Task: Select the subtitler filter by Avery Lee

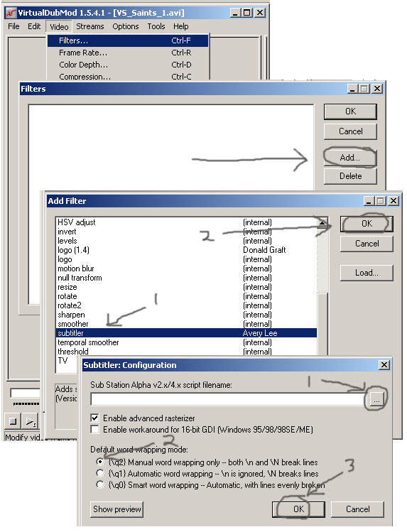Action: [x=186, y=333]
